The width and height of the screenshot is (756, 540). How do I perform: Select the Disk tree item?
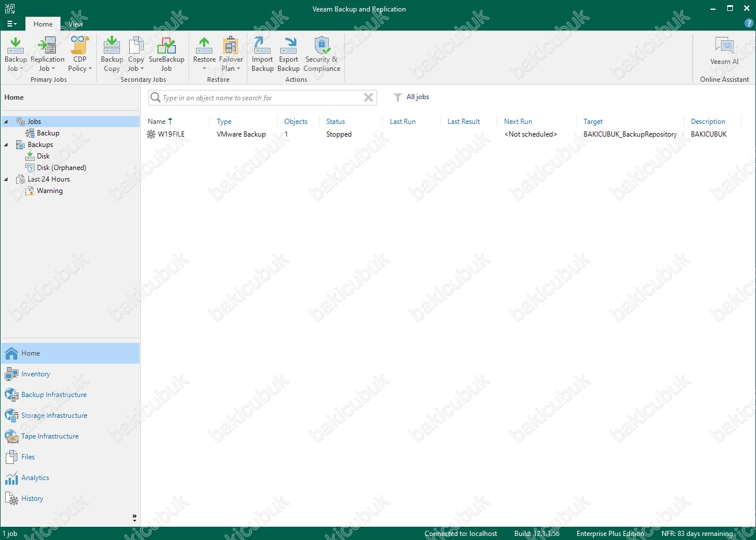43,156
